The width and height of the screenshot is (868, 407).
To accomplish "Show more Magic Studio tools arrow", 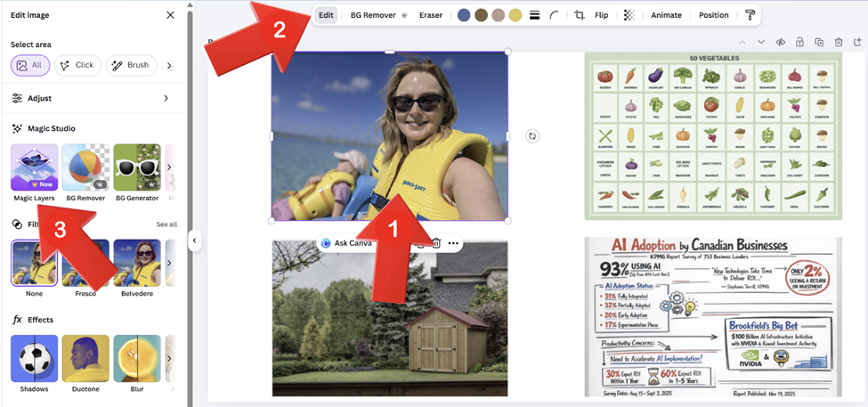I will coord(169,167).
